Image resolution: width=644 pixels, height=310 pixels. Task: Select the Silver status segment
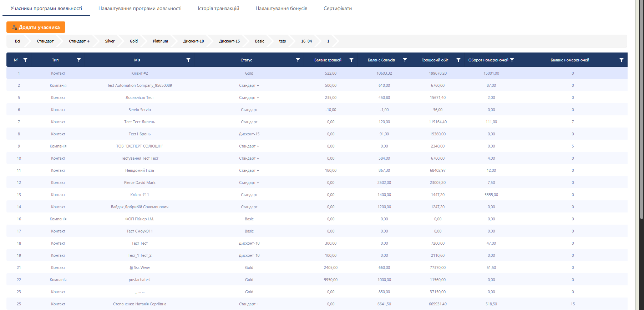point(110,41)
